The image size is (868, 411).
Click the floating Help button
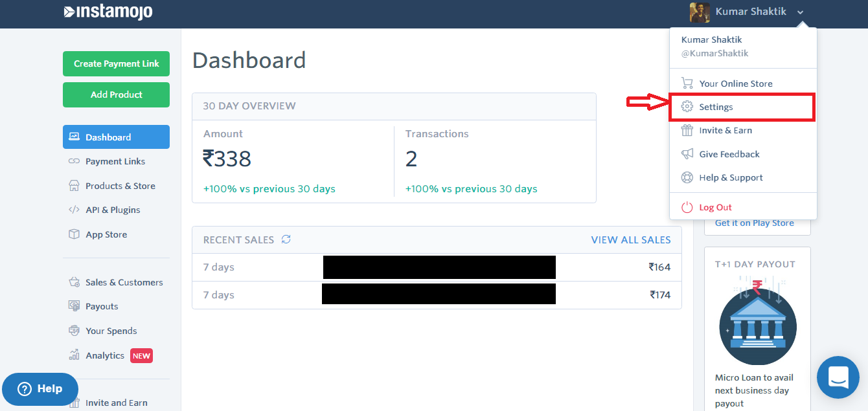click(x=40, y=389)
